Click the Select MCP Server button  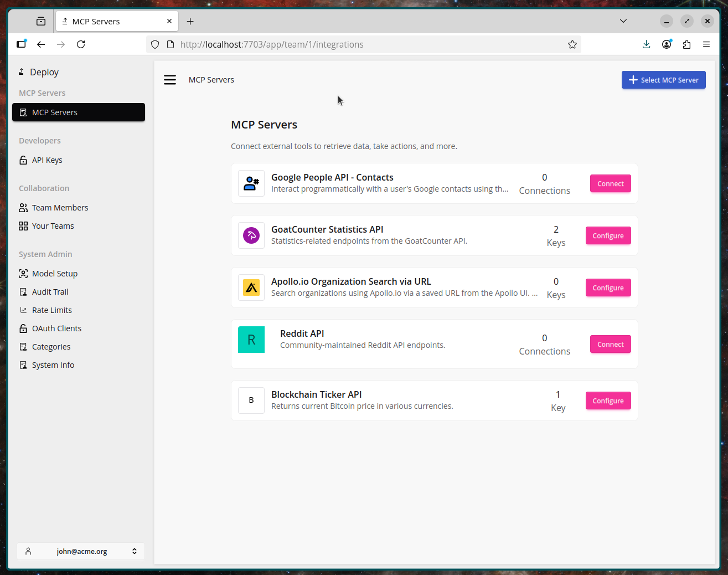663,80
